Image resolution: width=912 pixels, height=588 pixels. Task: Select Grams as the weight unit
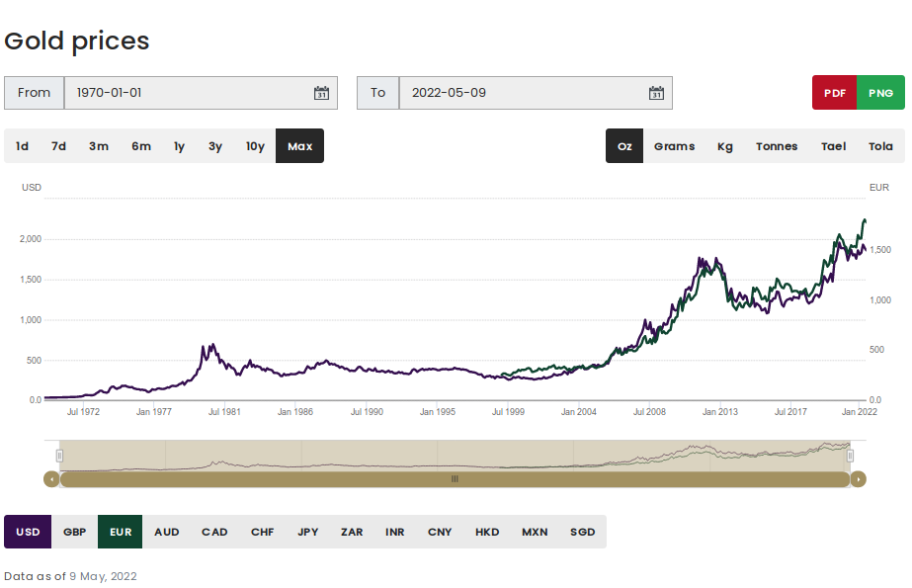click(674, 146)
